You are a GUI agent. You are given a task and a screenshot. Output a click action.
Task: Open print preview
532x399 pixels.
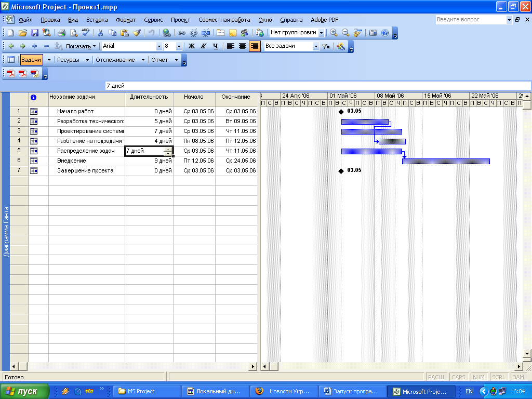(x=73, y=33)
